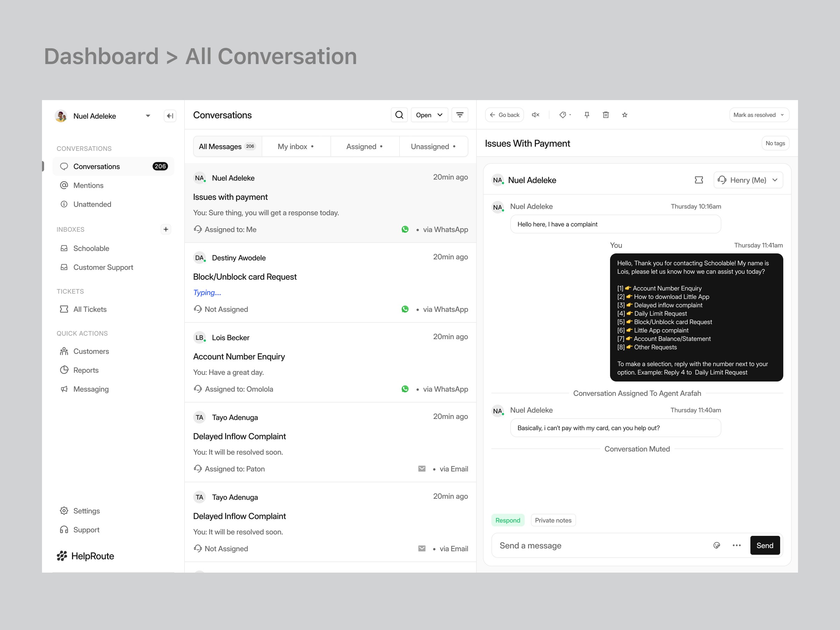Switch to the My inbox tab
The image size is (840, 630).
click(x=296, y=147)
